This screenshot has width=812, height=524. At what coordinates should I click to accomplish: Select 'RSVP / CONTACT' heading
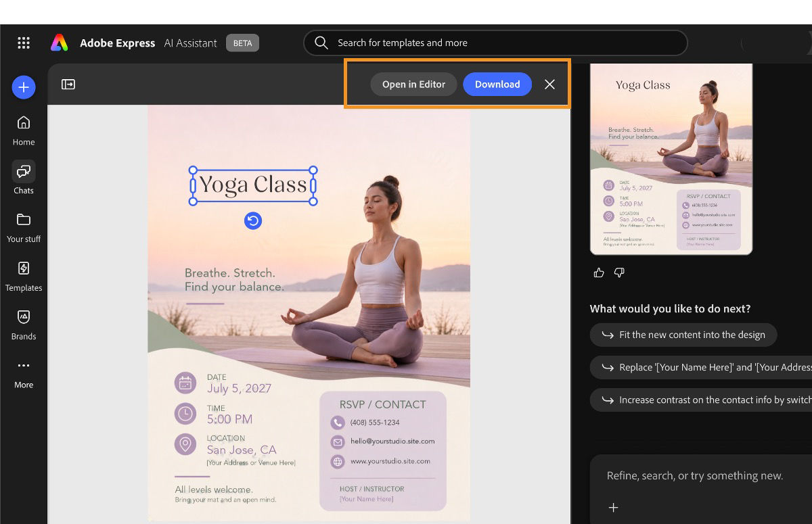383,404
